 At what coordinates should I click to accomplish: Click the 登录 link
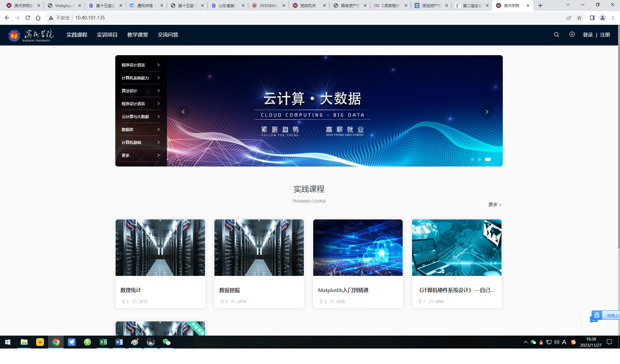click(x=587, y=35)
